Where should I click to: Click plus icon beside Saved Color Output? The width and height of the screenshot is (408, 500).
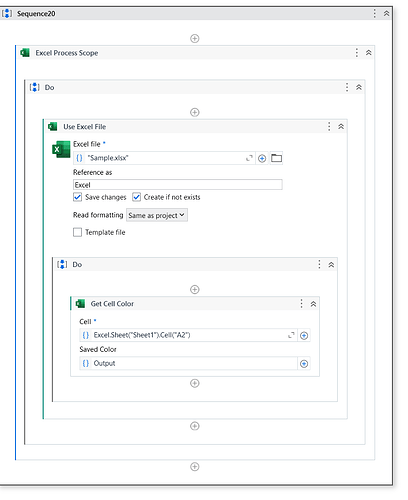coord(304,364)
